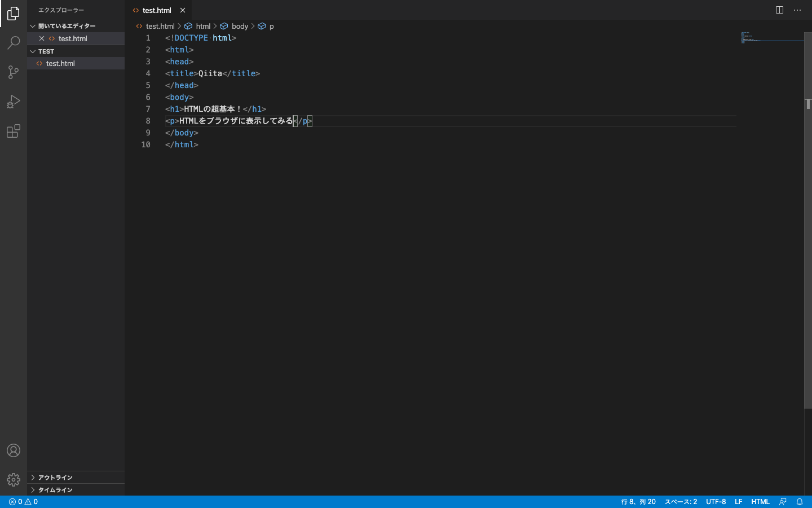Open the Source Control view icon
The image size is (812, 508).
point(14,72)
